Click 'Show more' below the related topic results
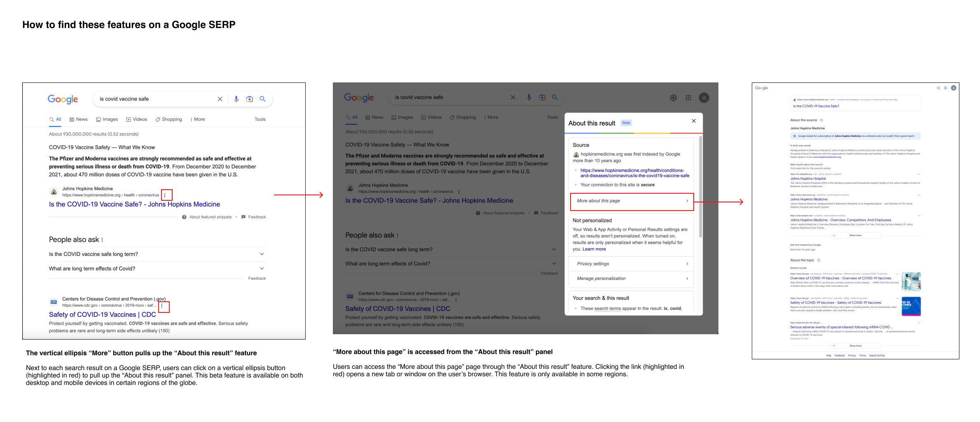Image resolution: width=980 pixels, height=422 pixels. [856, 346]
